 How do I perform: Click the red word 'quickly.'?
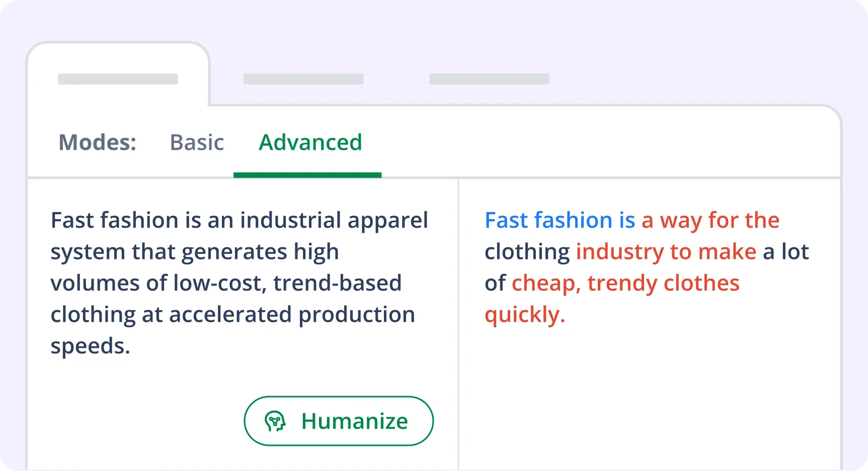pyautogui.click(x=525, y=315)
